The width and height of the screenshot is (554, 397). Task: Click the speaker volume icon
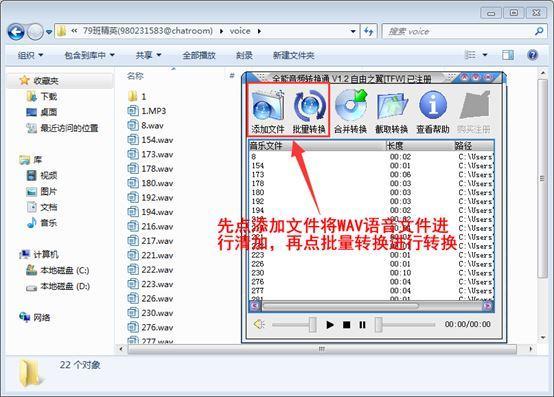259,324
